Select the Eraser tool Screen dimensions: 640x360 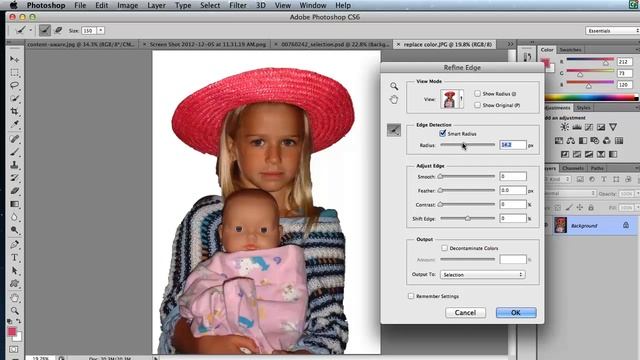[x=14, y=191]
